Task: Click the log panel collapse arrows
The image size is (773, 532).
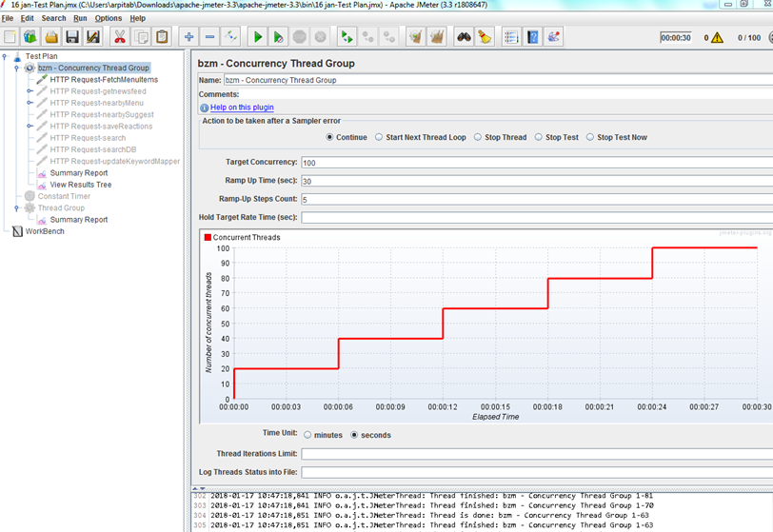Action: click(199, 488)
